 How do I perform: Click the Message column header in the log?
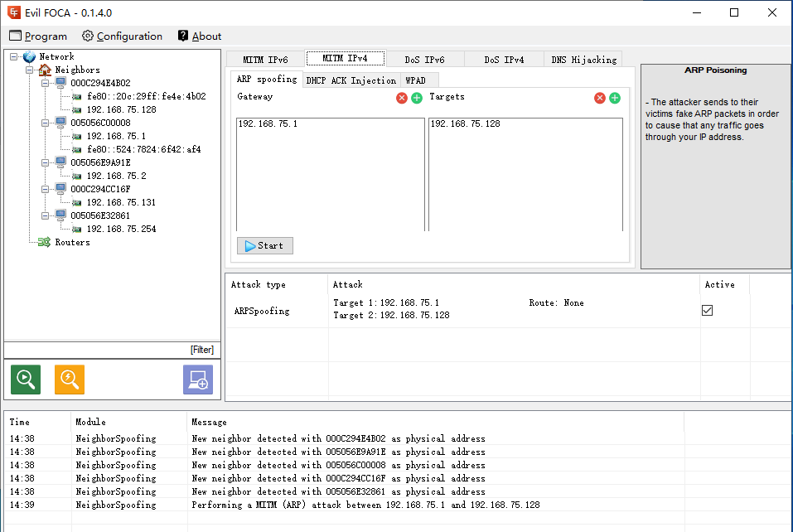point(435,422)
